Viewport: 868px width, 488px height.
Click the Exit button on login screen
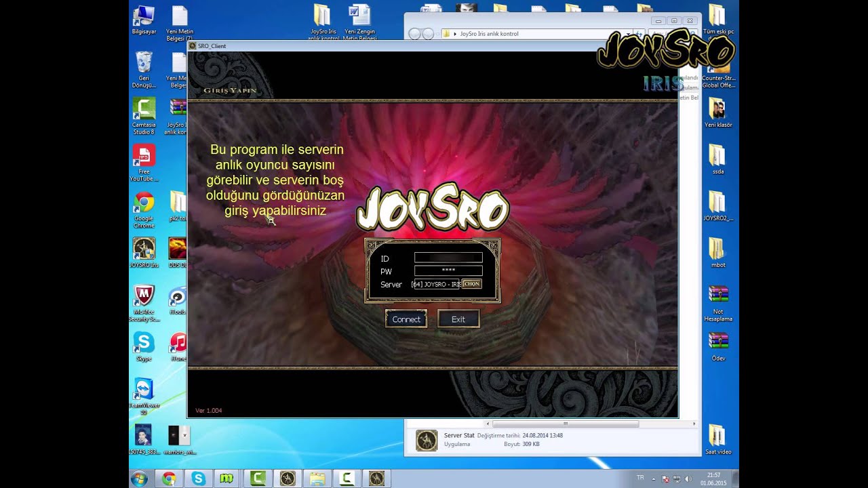click(x=458, y=319)
